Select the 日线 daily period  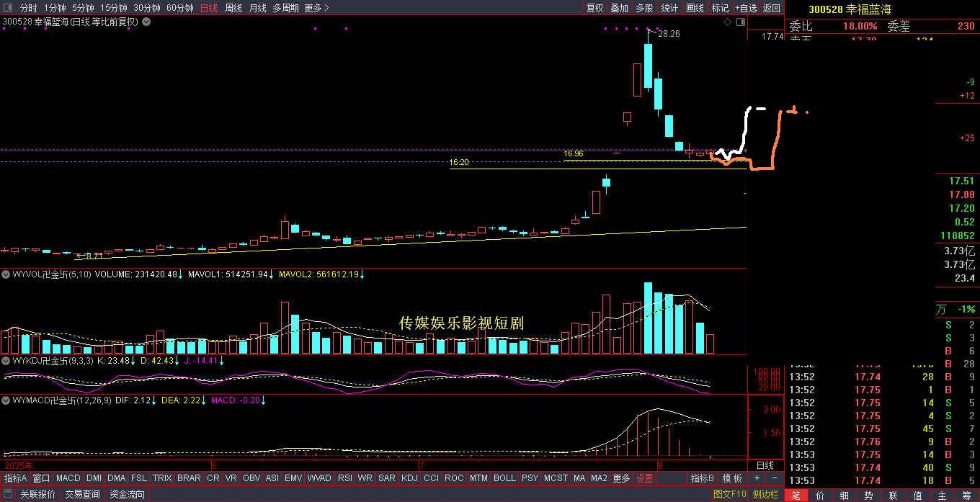click(208, 8)
